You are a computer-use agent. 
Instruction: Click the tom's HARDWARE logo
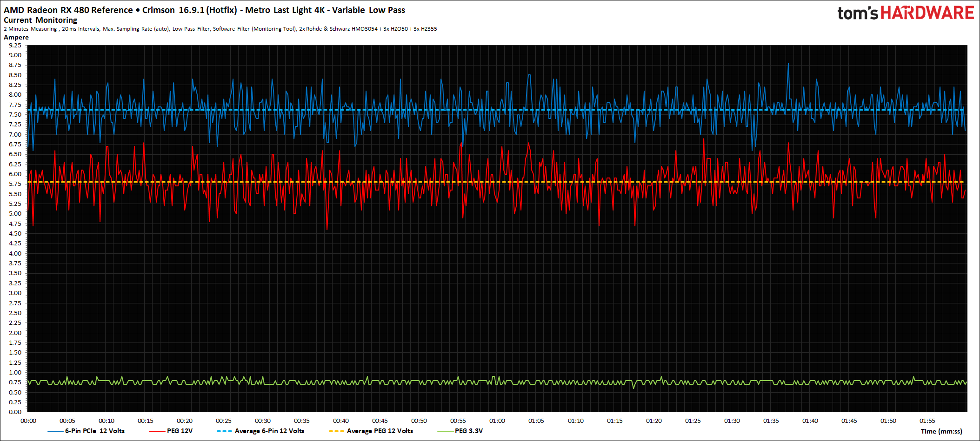[x=905, y=13]
